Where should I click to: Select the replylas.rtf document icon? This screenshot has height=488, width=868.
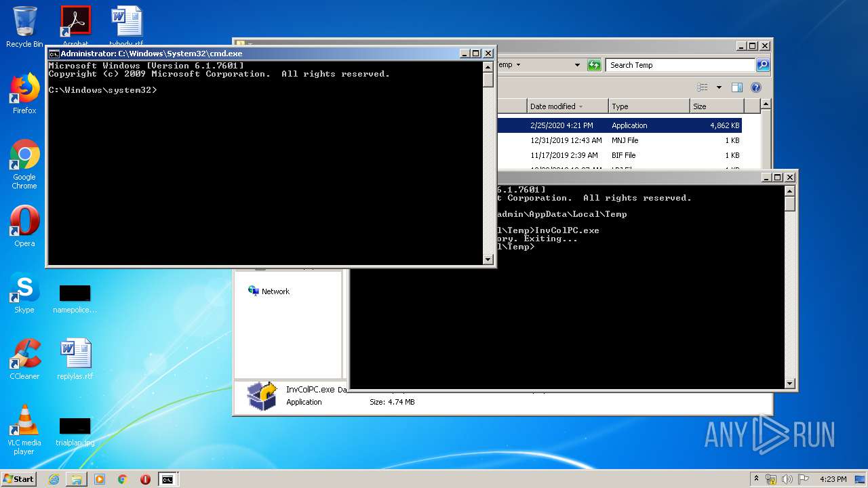pos(75,359)
